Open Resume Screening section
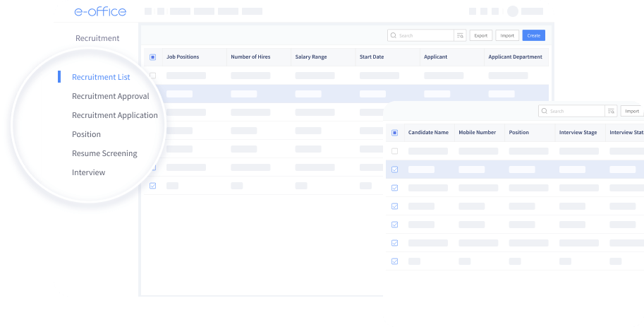644x327 pixels. click(x=104, y=153)
